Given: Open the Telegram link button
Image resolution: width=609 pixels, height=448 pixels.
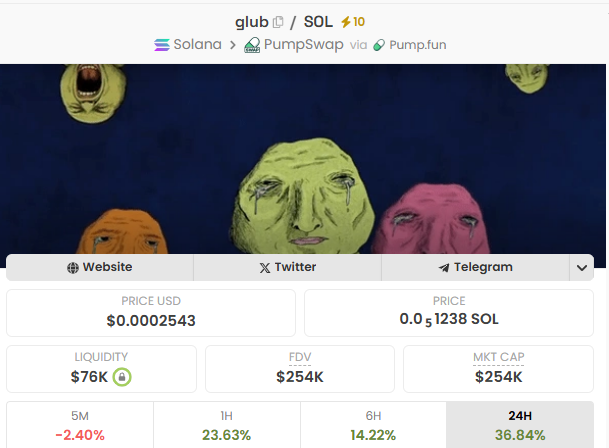Looking at the screenshot, I should [475, 267].
